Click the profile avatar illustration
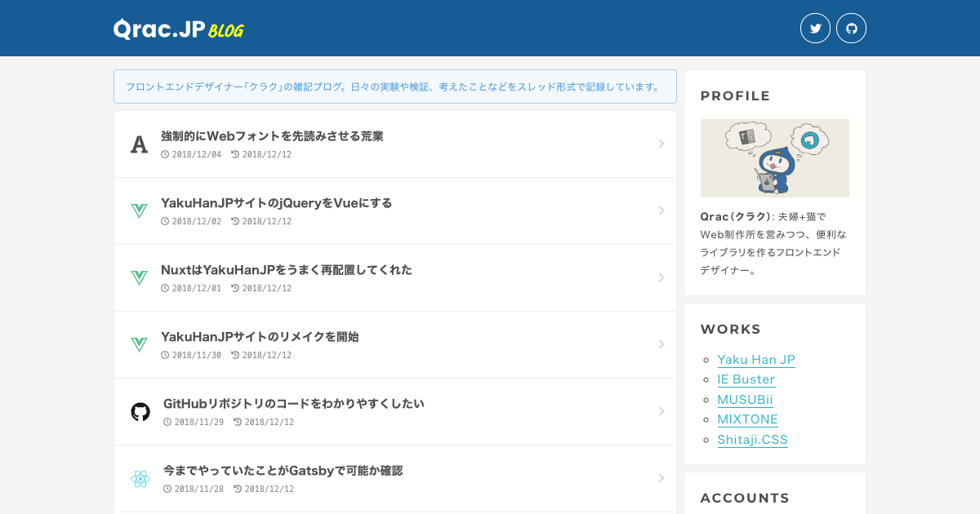 coord(774,157)
